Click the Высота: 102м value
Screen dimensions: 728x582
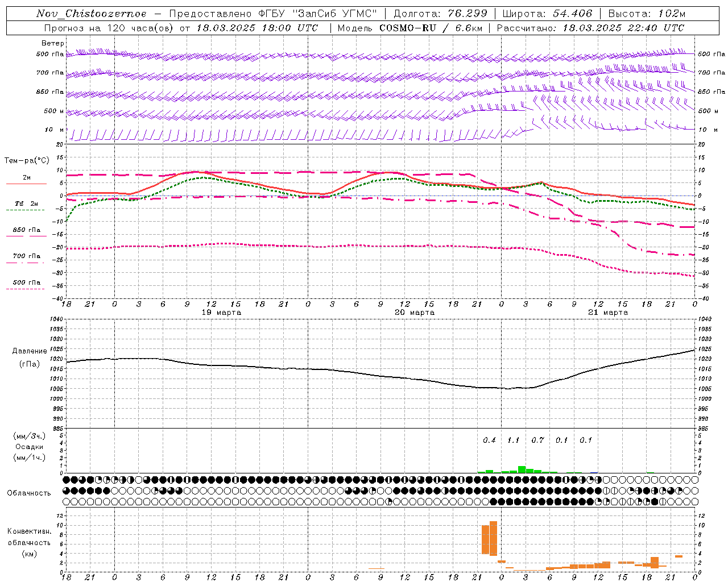tap(647, 14)
